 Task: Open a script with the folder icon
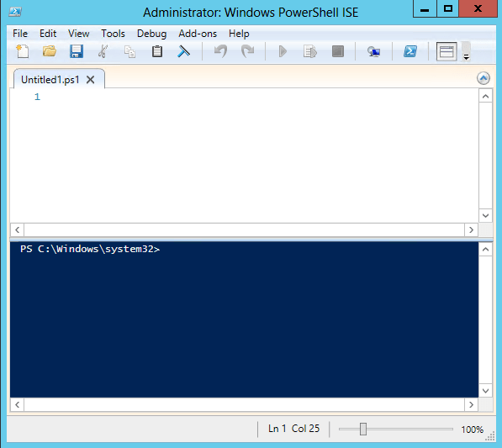(50, 51)
